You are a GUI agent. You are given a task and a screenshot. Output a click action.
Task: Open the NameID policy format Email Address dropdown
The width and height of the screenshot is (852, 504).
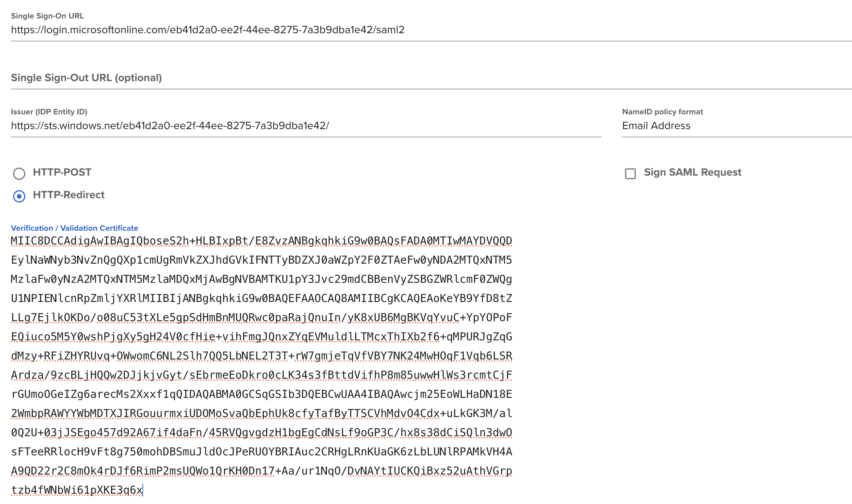click(737, 126)
